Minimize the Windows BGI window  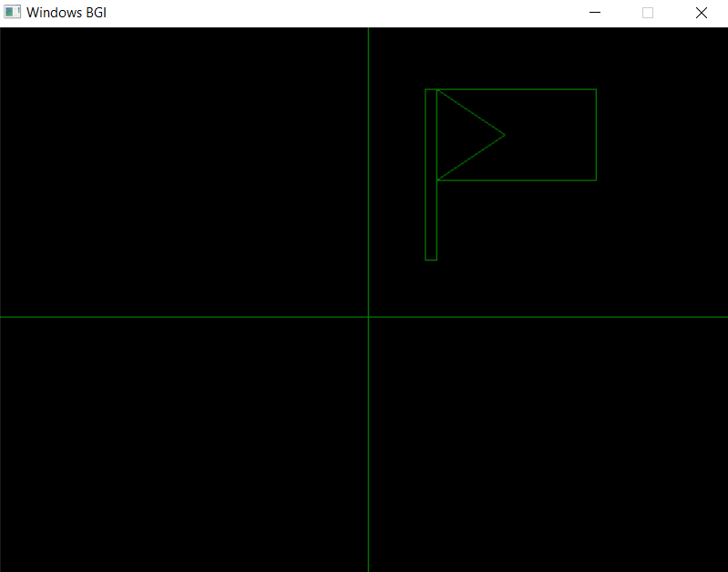coord(595,13)
